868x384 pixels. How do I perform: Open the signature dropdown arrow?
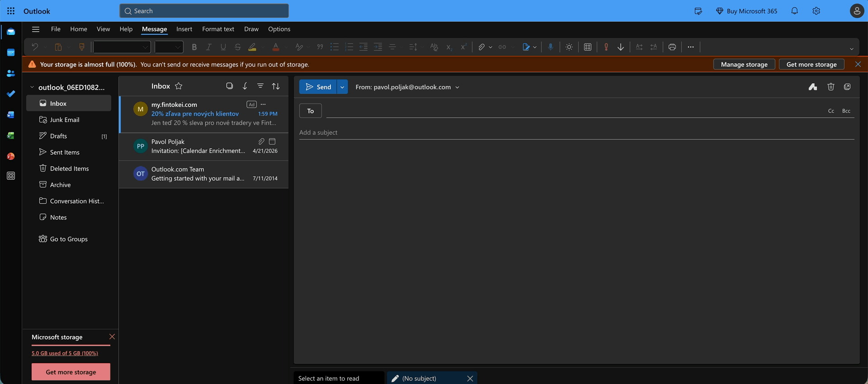[x=535, y=47]
